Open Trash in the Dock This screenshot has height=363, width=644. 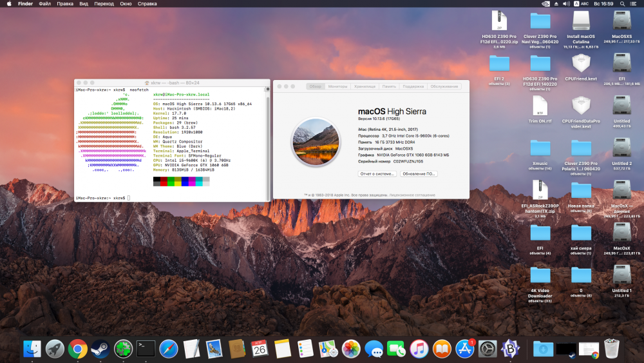[612, 349]
